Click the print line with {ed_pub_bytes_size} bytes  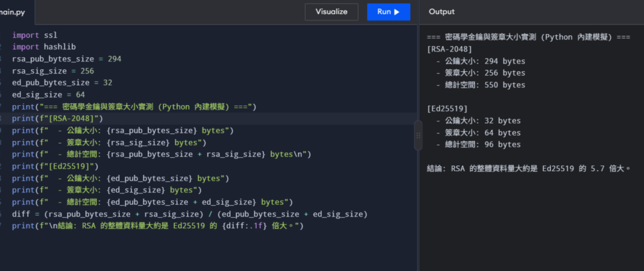[120, 178]
